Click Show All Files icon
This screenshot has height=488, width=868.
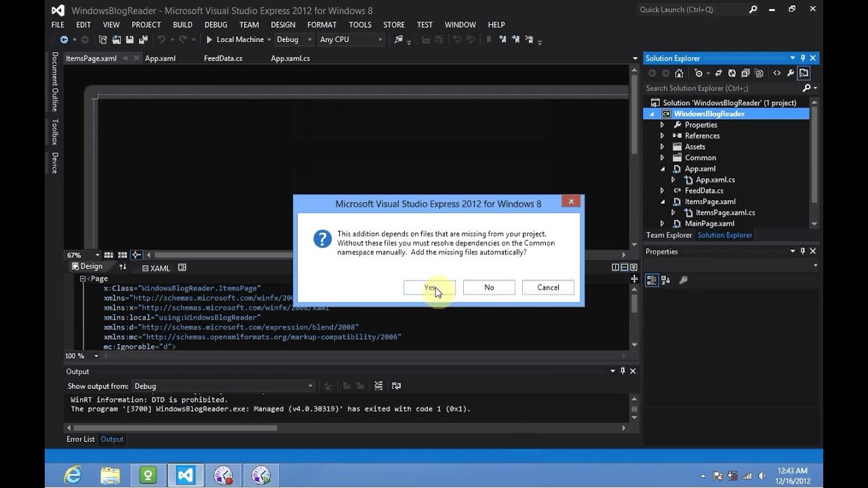click(x=759, y=73)
